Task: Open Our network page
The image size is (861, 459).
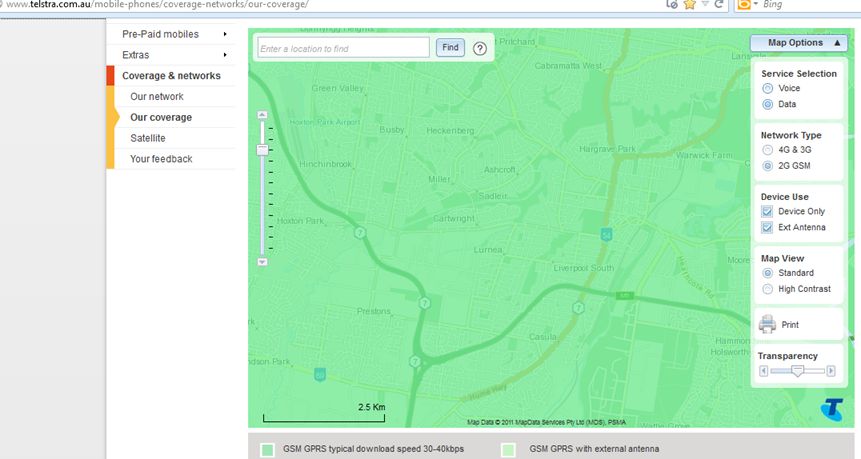Action: 157,97
